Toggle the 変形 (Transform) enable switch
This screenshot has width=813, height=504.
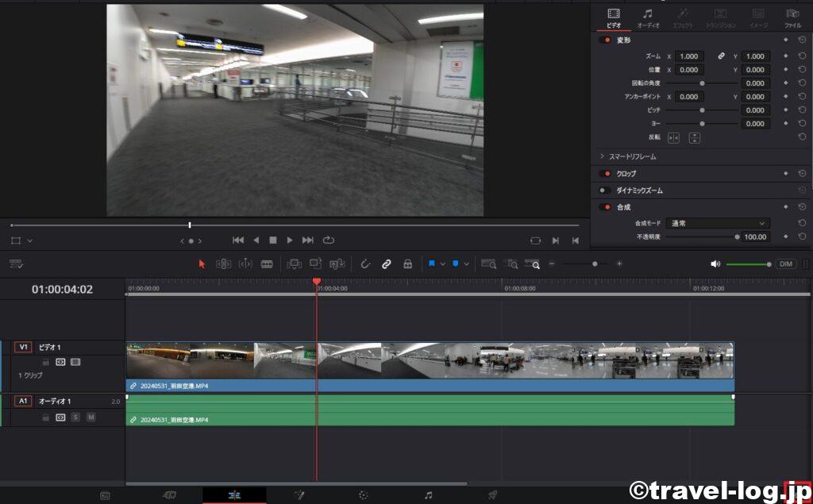click(x=605, y=40)
